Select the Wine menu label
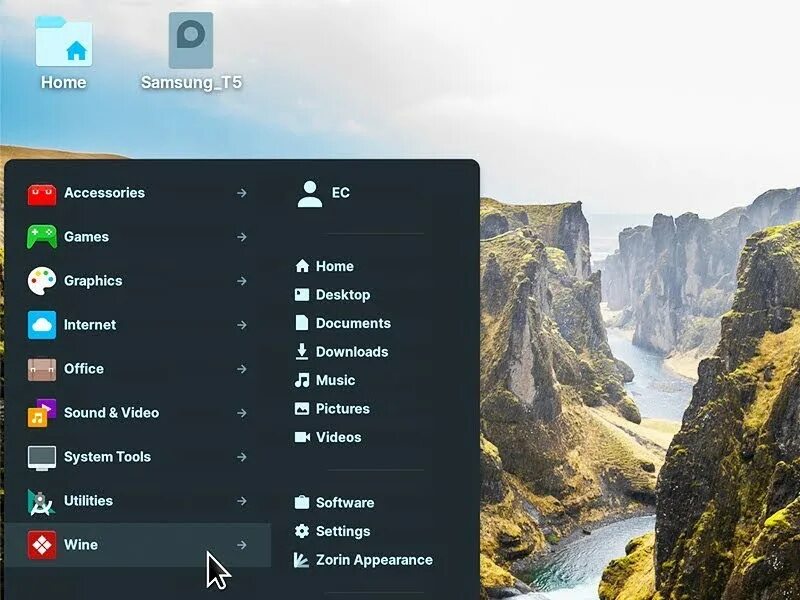This screenshot has height=600, width=800. pyautogui.click(x=81, y=545)
